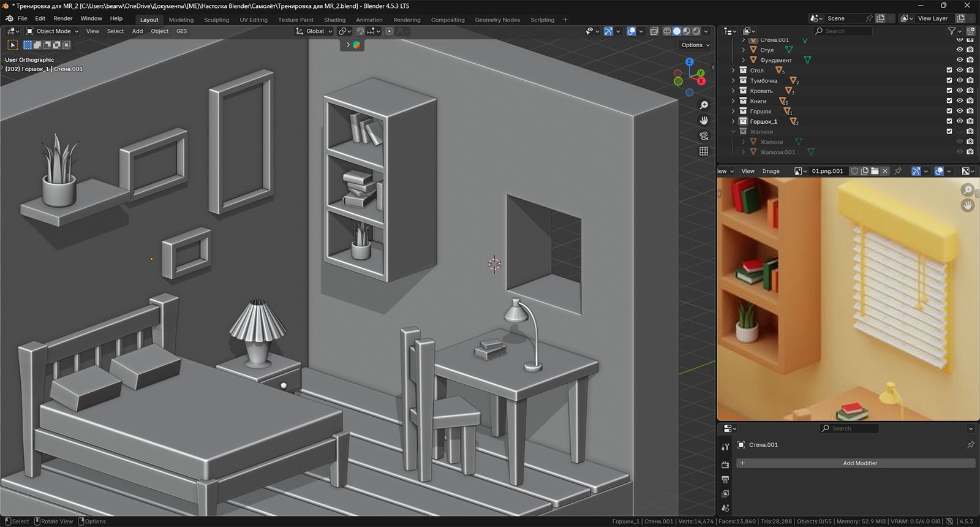Switch to wireframe viewport shading
Viewport: 980px width, 527px height.
667,31
